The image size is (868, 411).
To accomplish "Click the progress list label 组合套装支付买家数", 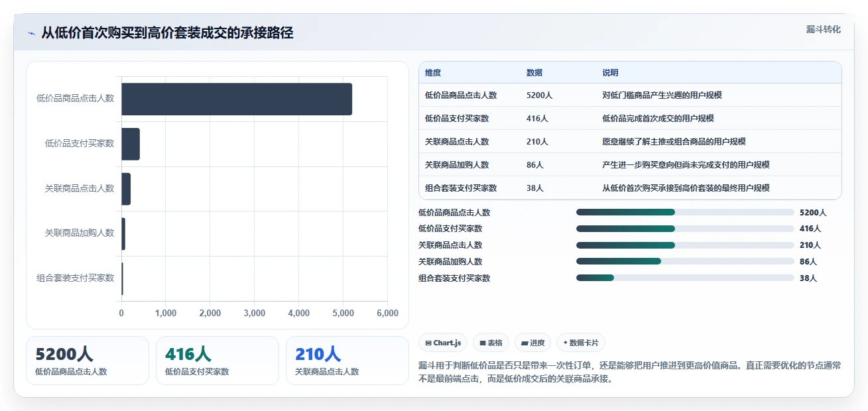I will (x=454, y=278).
